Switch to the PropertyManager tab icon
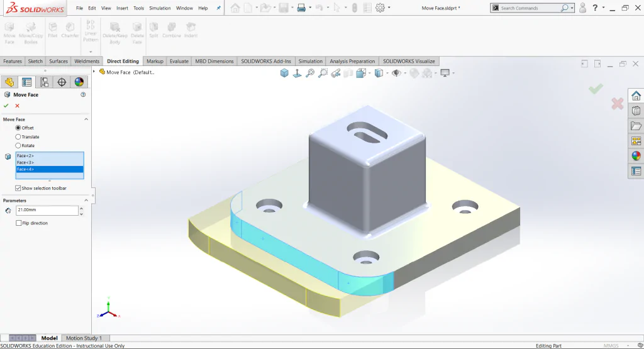This screenshot has width=644, height=349. [26, 82]
